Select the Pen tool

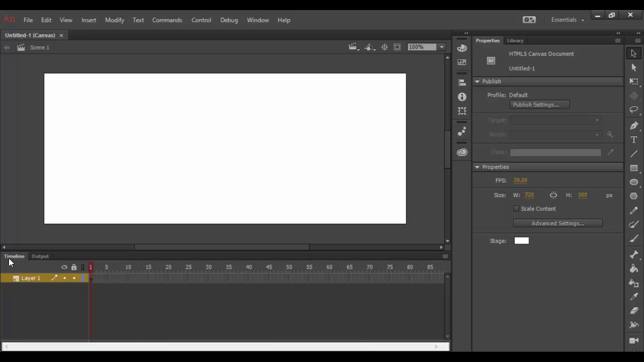pyautogui.click(x=634, y=126)
